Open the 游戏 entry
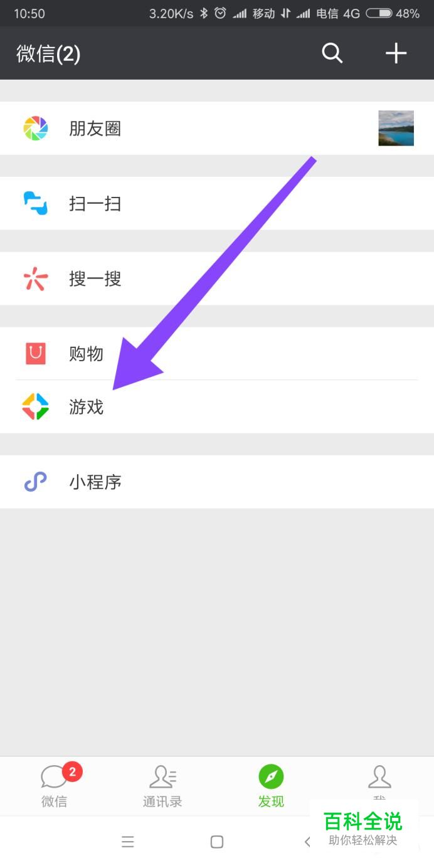 217,407
